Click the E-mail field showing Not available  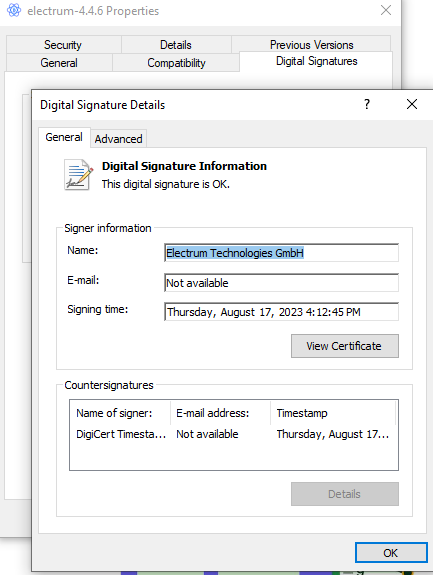(281, 283)
